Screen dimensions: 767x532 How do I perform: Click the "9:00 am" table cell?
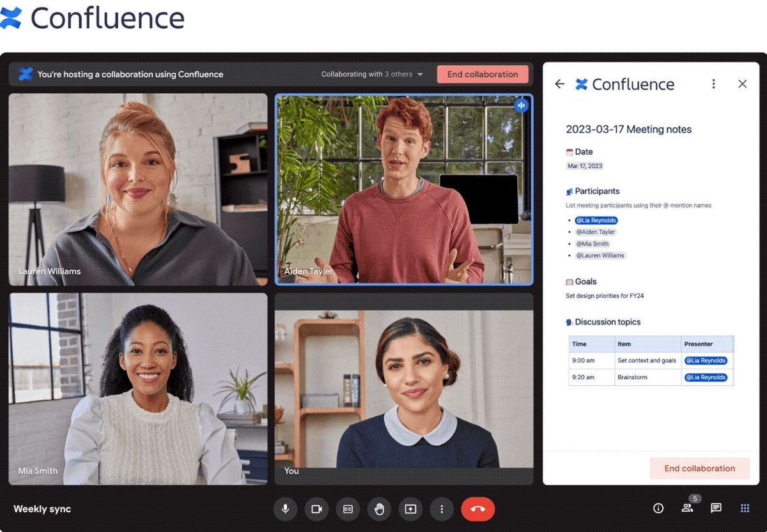[591, 360]
